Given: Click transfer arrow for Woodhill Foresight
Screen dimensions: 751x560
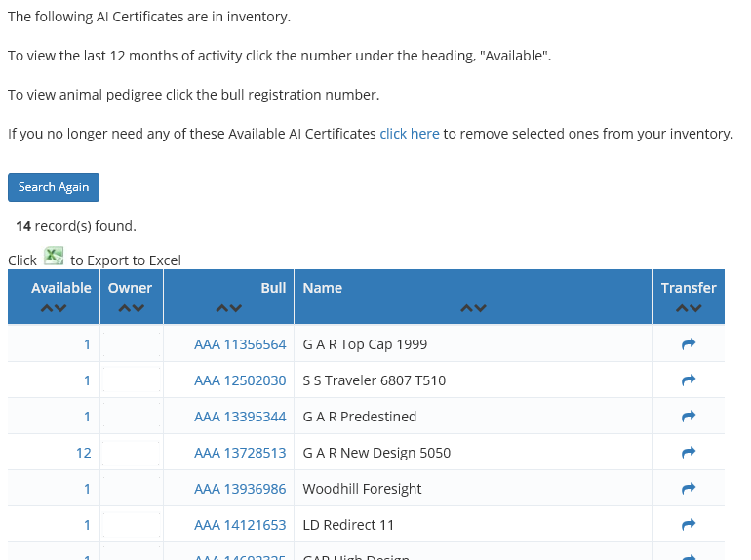Looking at the screenshot, I should 689,489.
